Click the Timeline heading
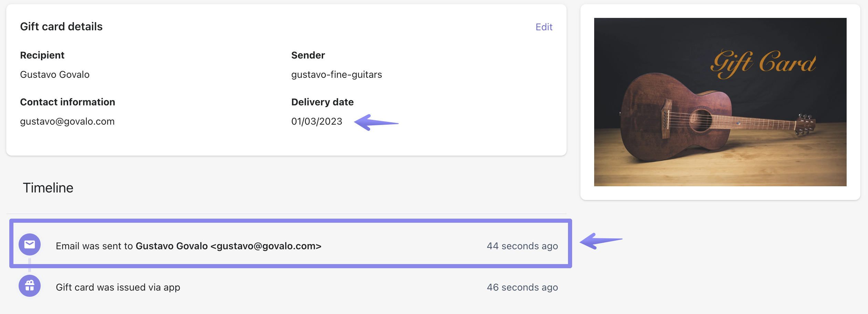 [48, 188]
